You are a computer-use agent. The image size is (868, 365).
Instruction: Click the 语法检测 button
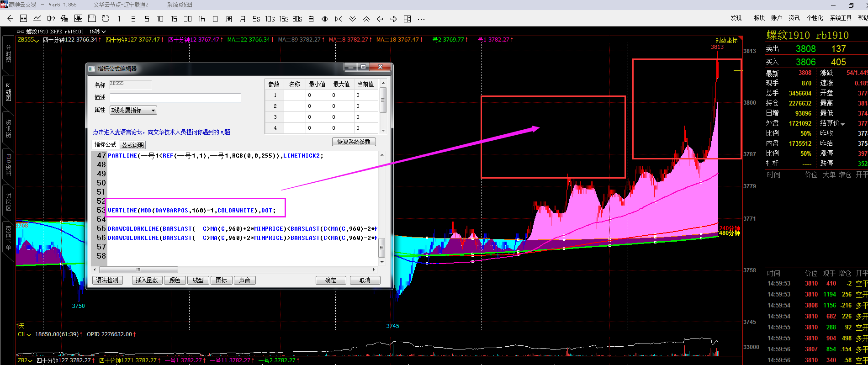click(107, 280)
